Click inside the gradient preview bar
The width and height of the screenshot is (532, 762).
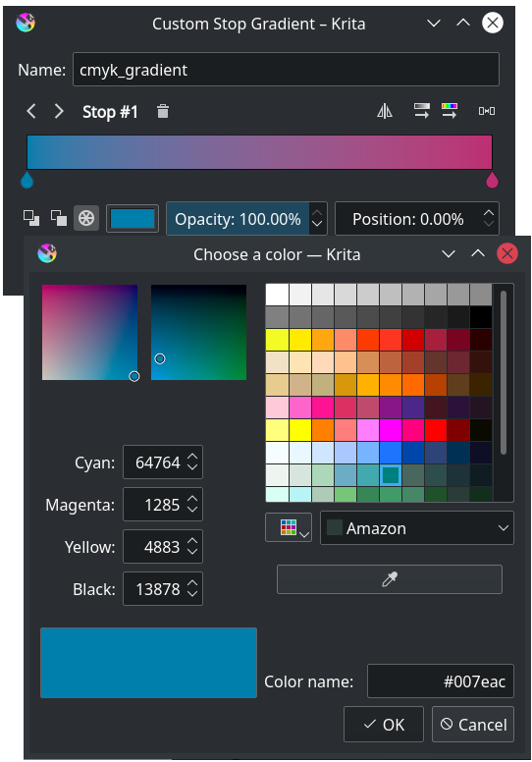pos(259,152)
